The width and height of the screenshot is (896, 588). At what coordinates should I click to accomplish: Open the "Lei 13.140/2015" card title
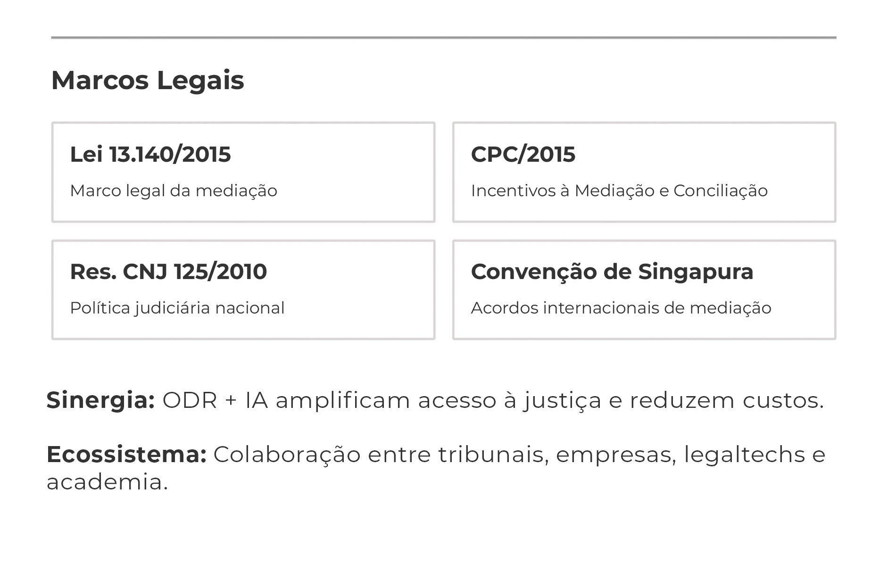(150, 154)
